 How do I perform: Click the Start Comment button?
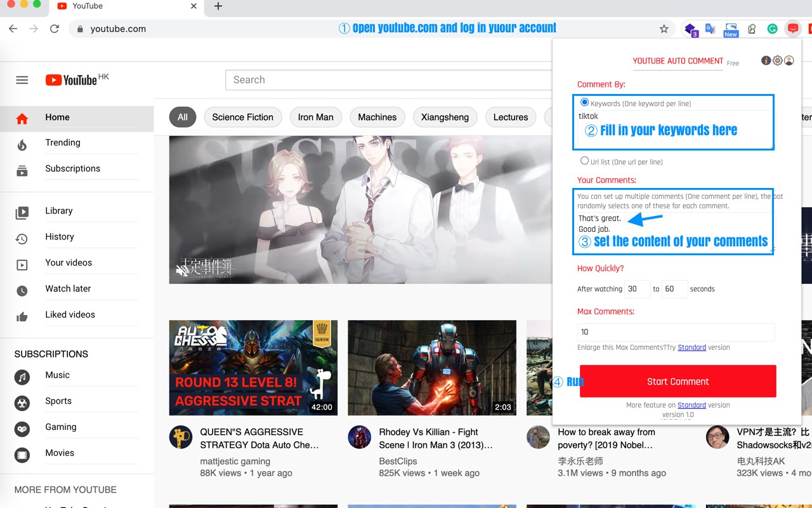(678, 382)
